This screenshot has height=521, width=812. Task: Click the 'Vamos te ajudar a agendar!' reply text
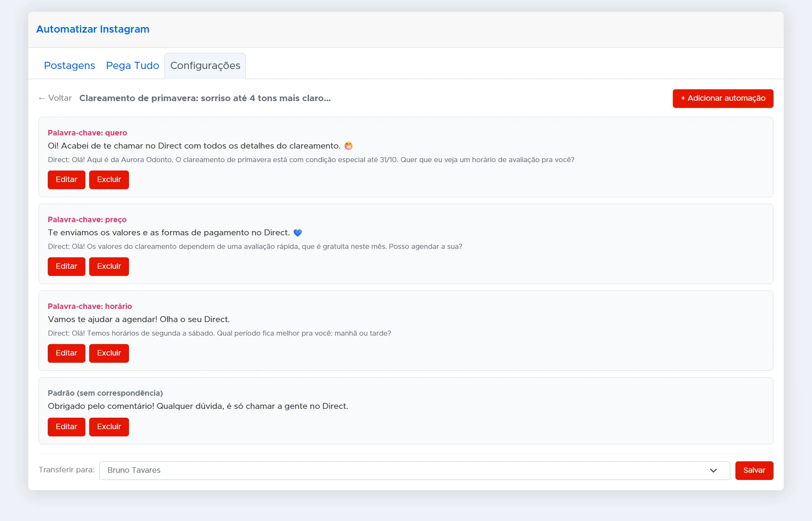(139, 320)
